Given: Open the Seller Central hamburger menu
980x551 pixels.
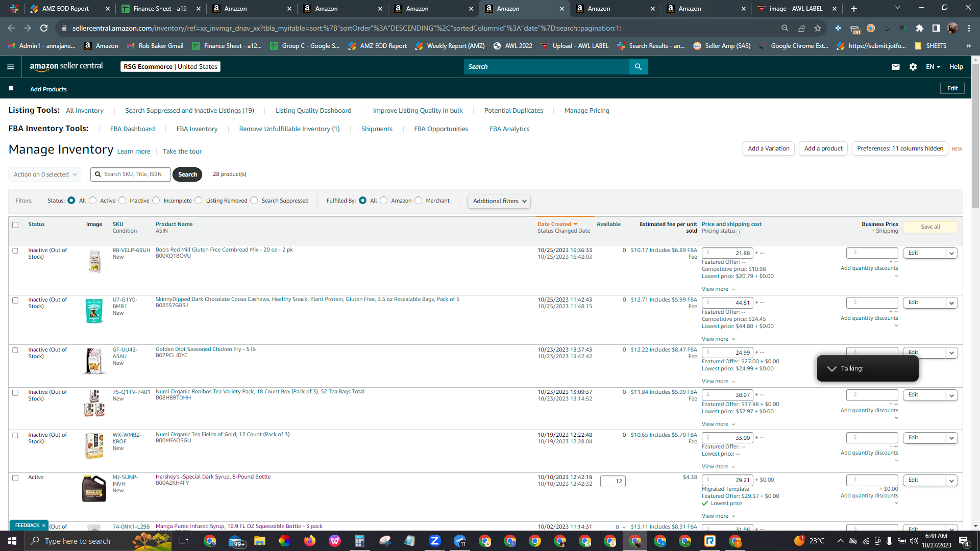Looking at the screenshot, I should point(11,67).
